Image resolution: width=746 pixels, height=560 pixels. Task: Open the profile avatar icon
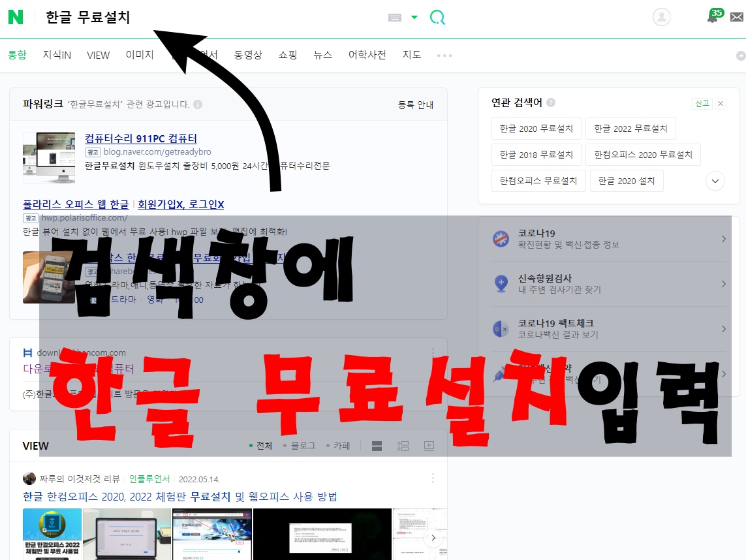tap(661, 17)
